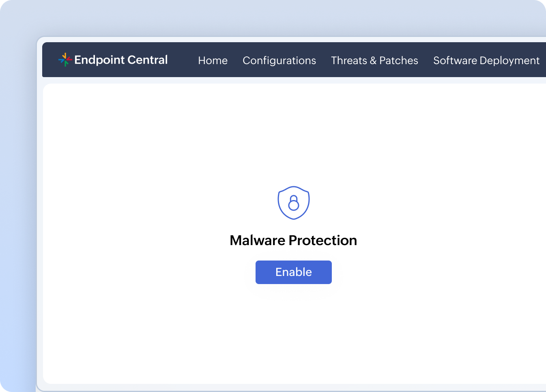Switch to the Configurations tab
The height and width of the screenshot is (392, 546).
click(279, 60)
